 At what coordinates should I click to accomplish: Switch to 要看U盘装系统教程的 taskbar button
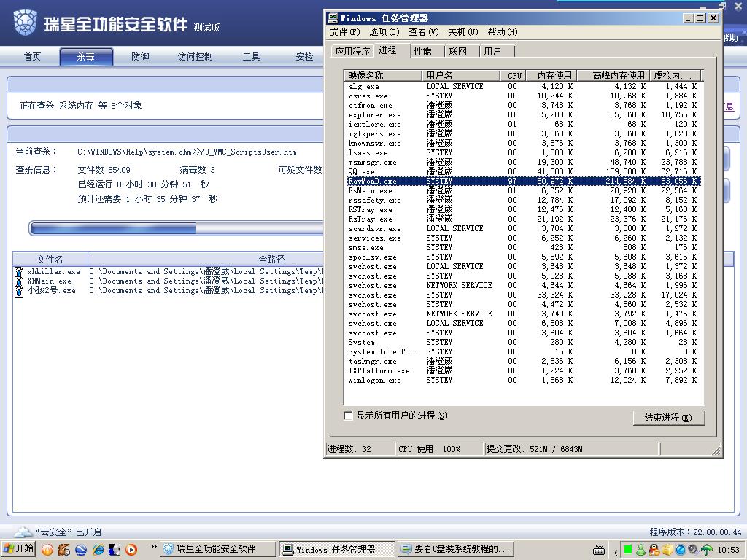(x=456, y=550)
